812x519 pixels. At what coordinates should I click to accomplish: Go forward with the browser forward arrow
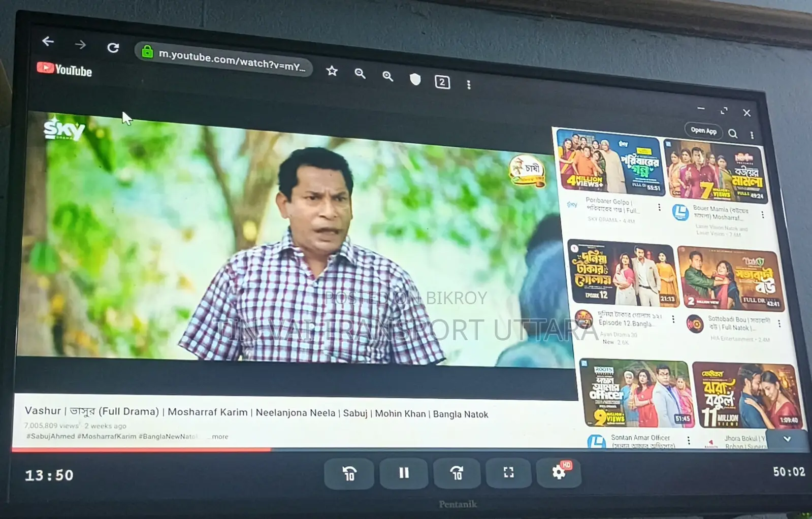point(80,45)
